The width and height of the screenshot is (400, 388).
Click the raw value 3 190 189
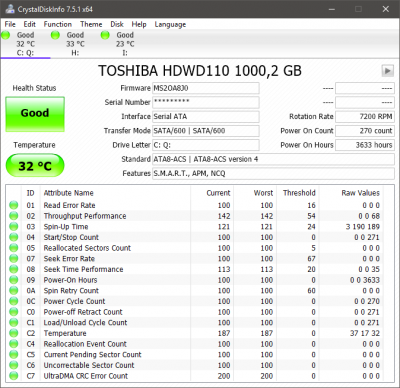(363, 227)
